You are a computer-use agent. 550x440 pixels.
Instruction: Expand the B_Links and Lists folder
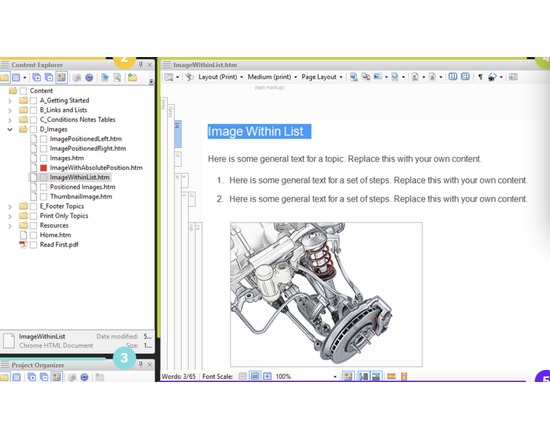tap(10, 110)
